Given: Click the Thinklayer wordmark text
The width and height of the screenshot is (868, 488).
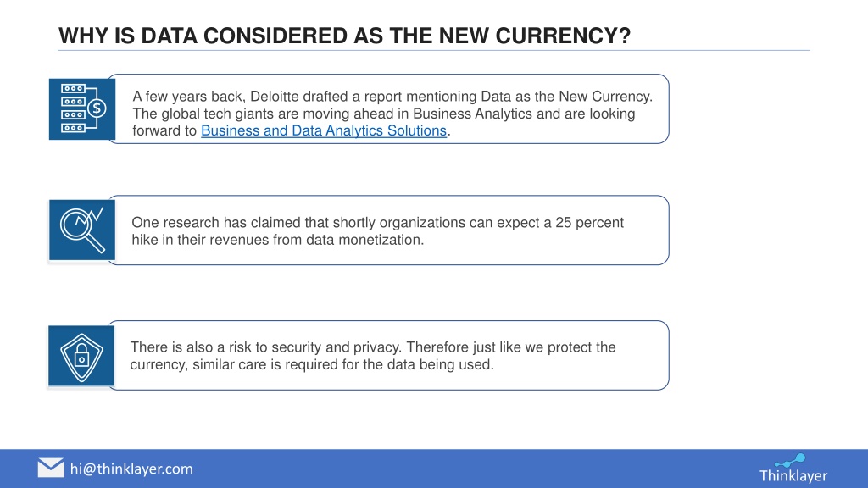Looking at the screenshot, I should click(x=793, y=475).
